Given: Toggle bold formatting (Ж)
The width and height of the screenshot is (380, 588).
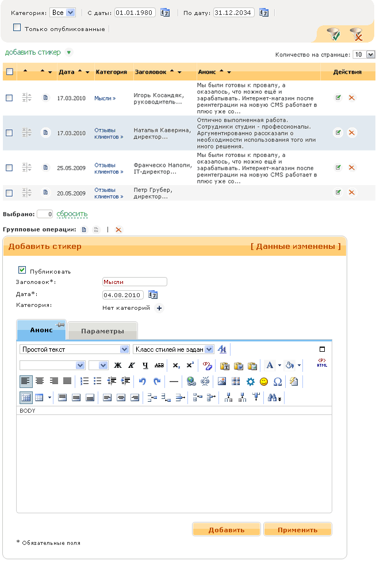Looking at the screenshot, I should click(x=118, y=365).
